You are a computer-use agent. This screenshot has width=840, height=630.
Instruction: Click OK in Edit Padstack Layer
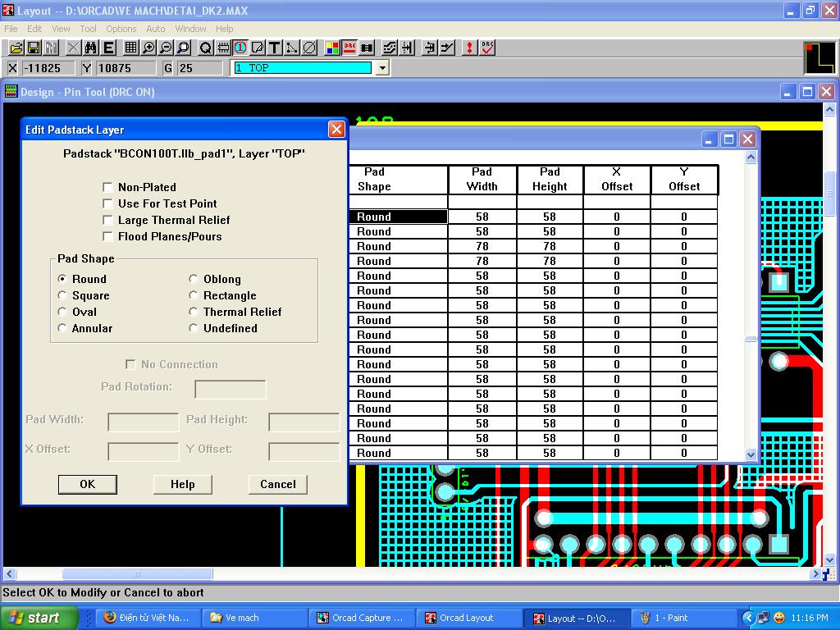tap(87, 484)
